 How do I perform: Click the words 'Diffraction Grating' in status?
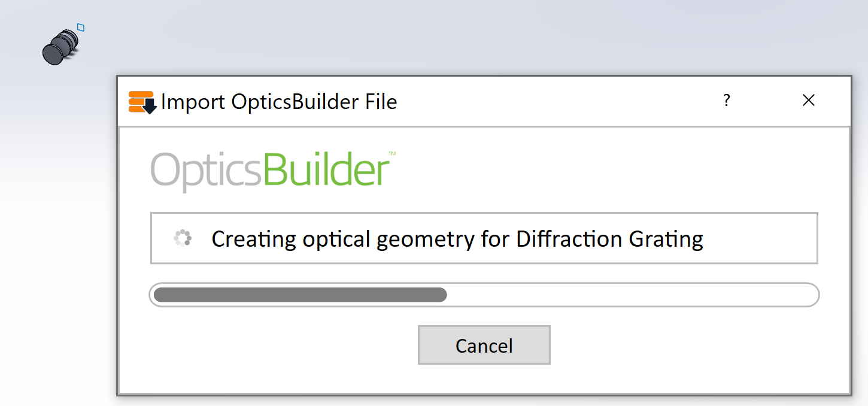coord(609,239)
